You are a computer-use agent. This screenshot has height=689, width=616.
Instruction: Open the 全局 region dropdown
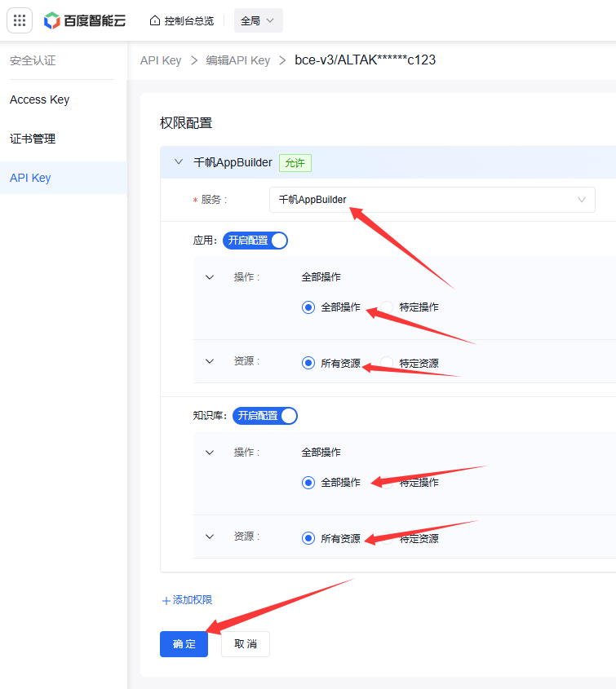[x=258, y=20]
